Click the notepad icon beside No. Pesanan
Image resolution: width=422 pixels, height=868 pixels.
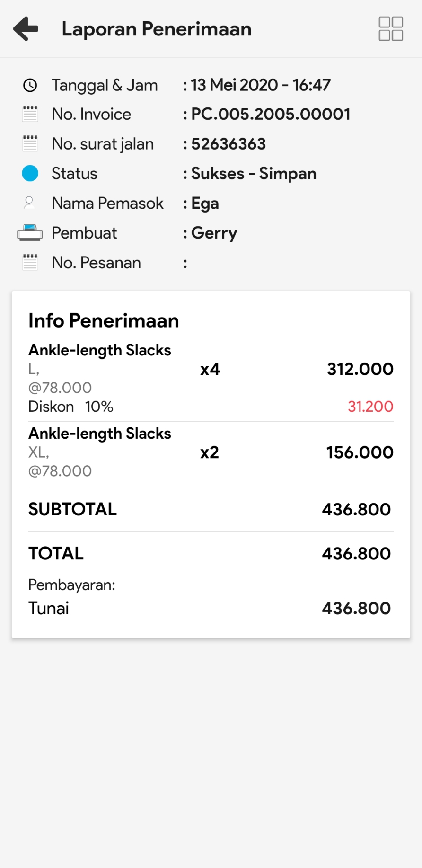30,262
